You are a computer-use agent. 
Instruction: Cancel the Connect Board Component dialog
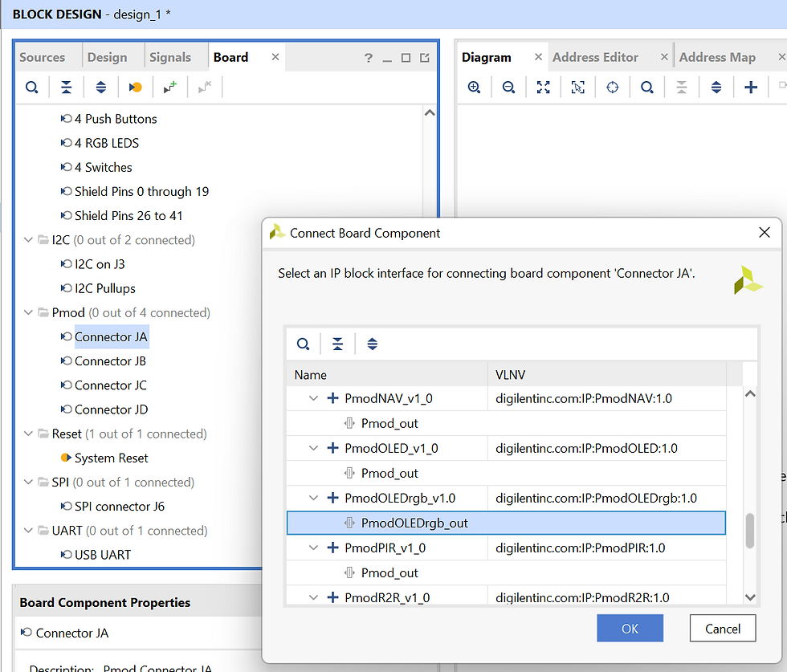723,629
